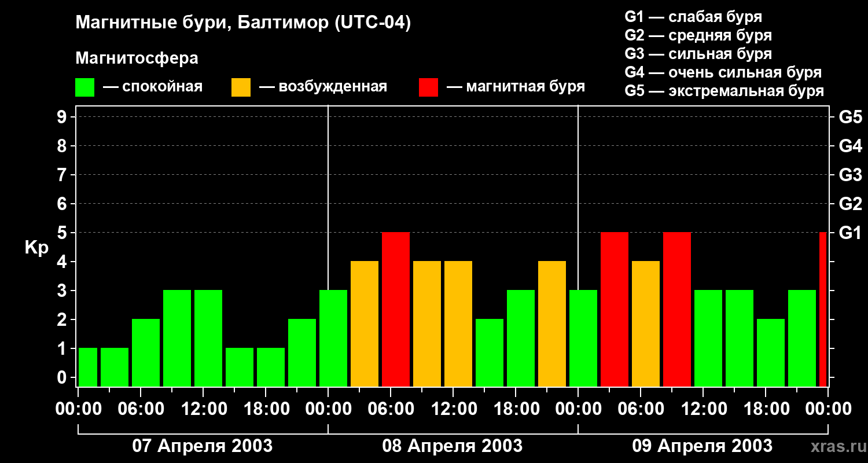The height and width of the screenshot is (463, 868).
Task: Click the '— возбужденная' legend label
Action: click(323, 87)
